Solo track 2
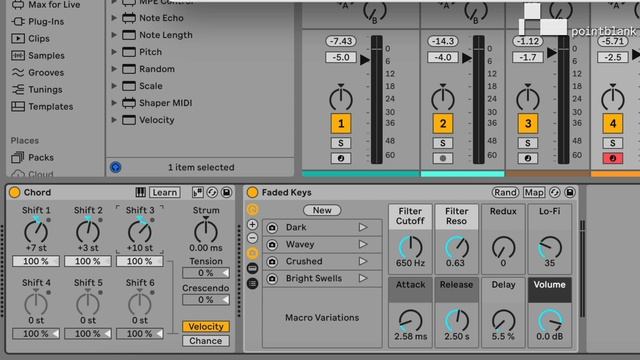This screenshot has height=360, width=640. pyautogui.click(x=443, y=143)
